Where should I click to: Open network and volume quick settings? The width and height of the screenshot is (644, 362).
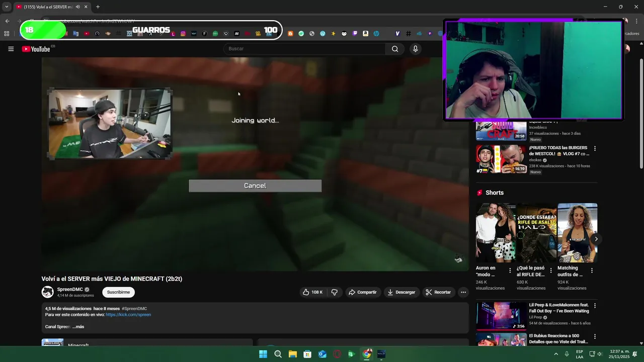596,354
